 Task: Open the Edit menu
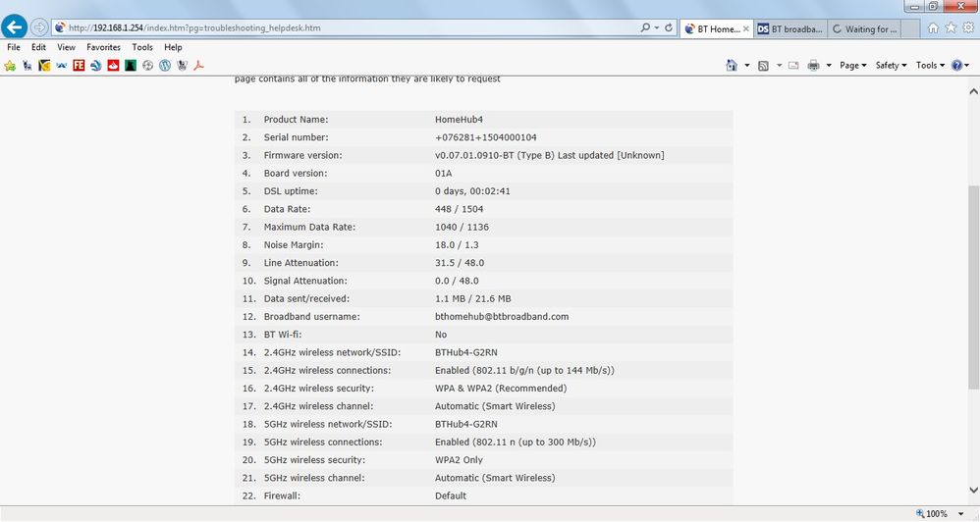point(38,47)
